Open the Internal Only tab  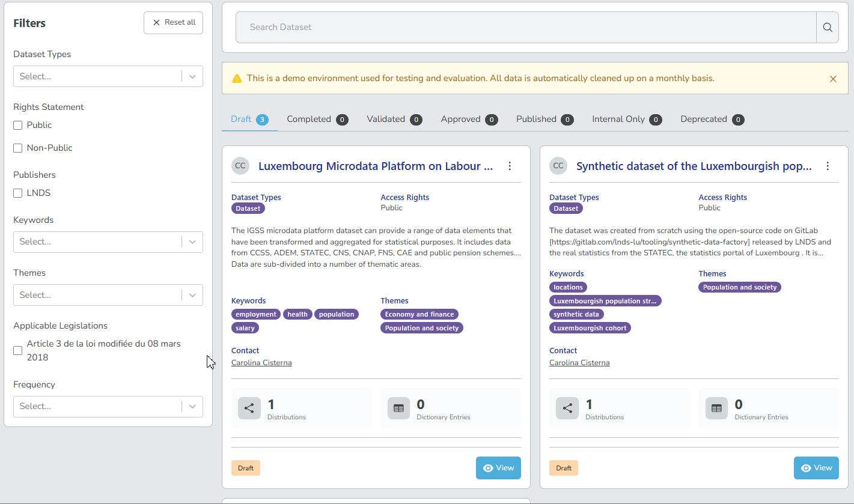(618, 120)
